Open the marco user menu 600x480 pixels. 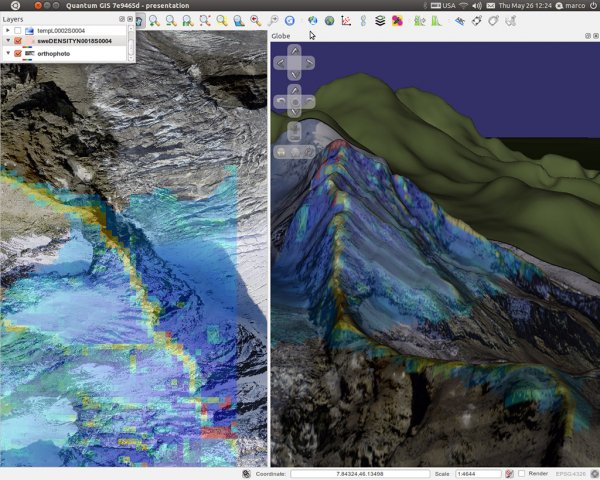pyautogui.click(x=571, y=5)
